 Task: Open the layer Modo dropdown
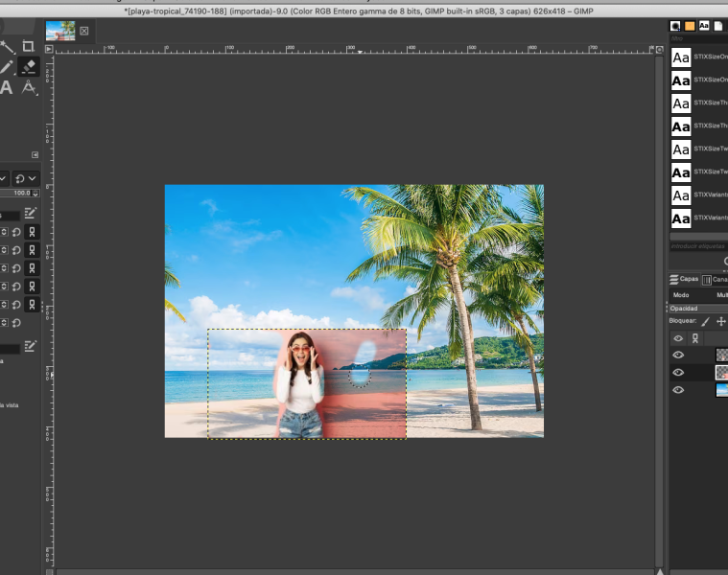click(698, 295)
